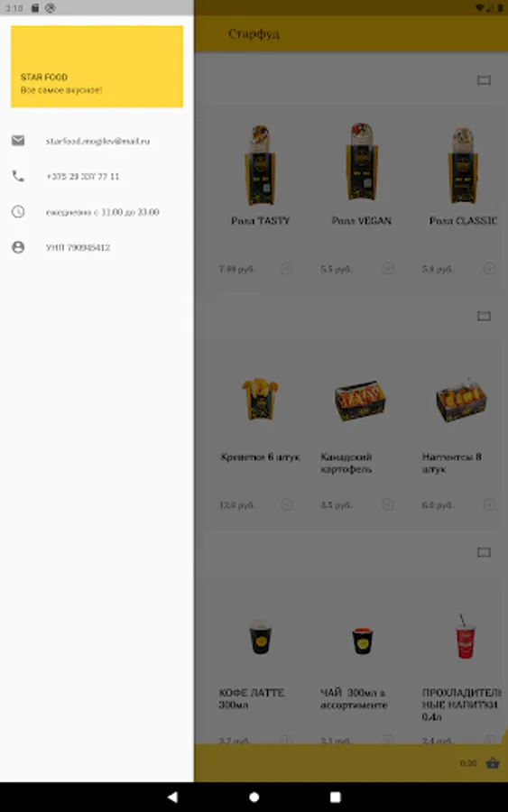The image size is (508, 812).
Task: Open КОФЕ ЛАТТЕ cup thumbnail
Action: (260, 637)
